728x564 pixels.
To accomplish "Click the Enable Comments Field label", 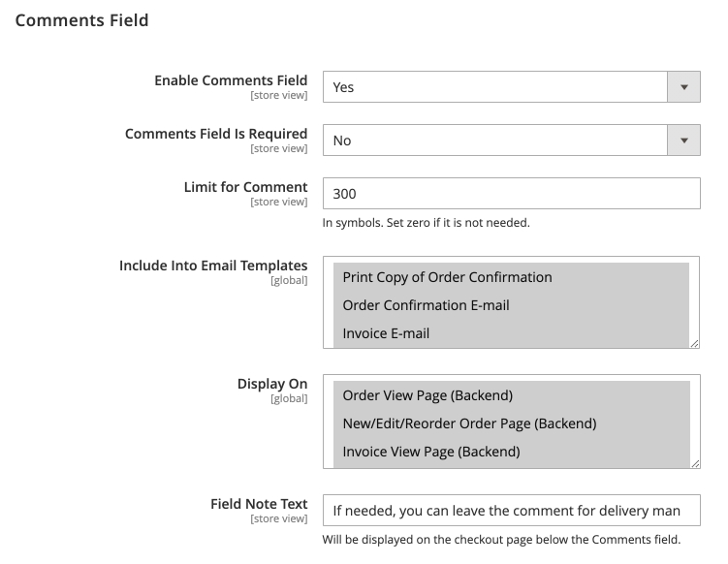I will (231, 80).
